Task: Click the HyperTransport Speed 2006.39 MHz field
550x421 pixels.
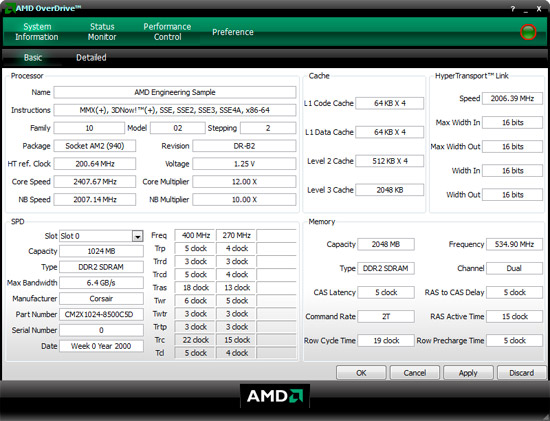Action: point(512,99)
